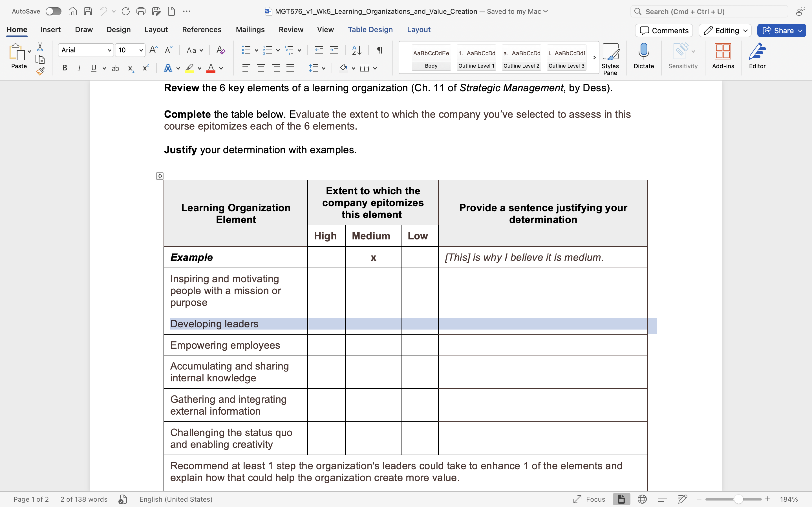Toggle AutoSave off or on
Screen dimensions: 812x507
pyautogui.click(x=53, y=11)
